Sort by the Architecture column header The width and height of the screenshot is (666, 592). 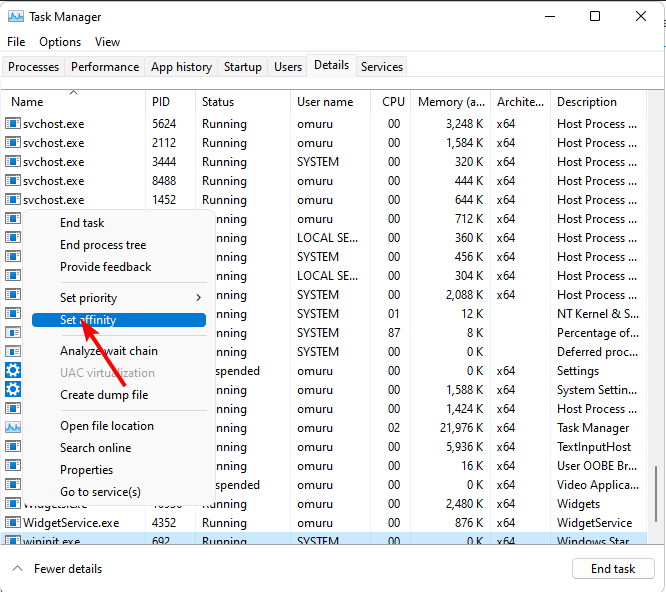(520, 102)
